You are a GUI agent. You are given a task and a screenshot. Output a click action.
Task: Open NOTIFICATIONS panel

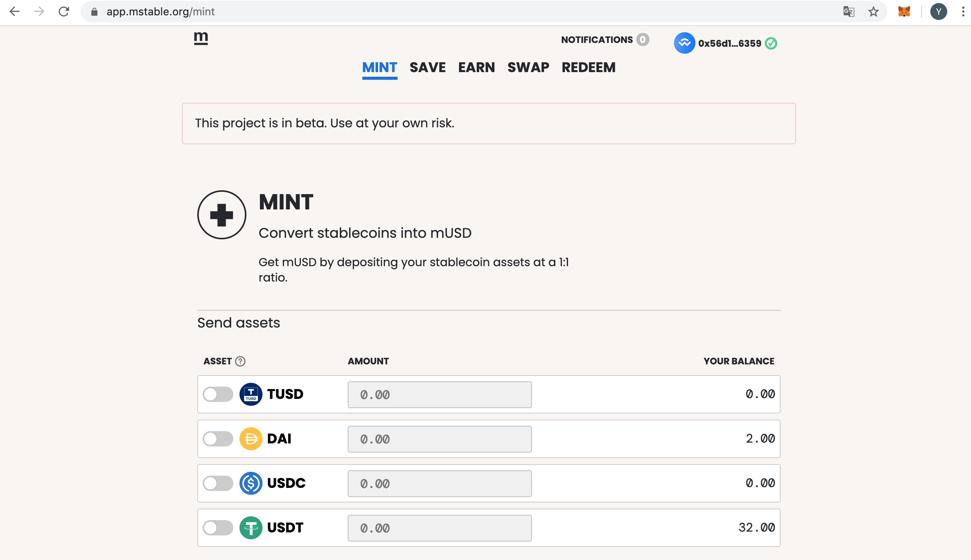[596, 40]
